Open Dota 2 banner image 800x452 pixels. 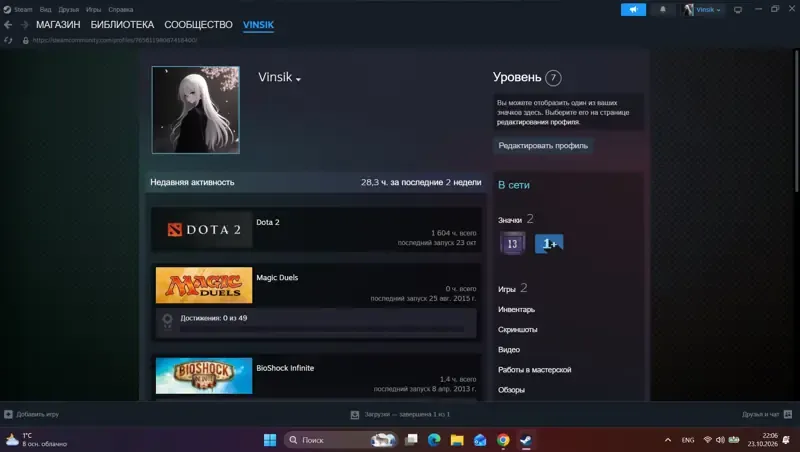[204, 230]
